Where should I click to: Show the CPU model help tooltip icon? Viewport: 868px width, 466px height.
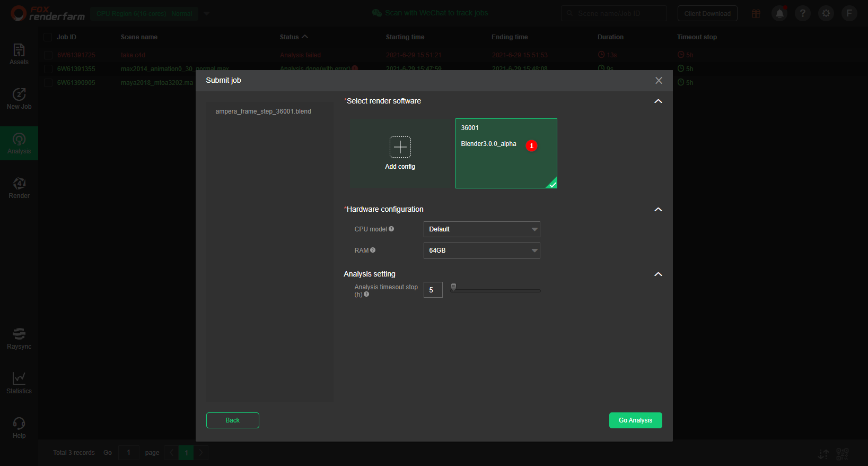point(391,229)
